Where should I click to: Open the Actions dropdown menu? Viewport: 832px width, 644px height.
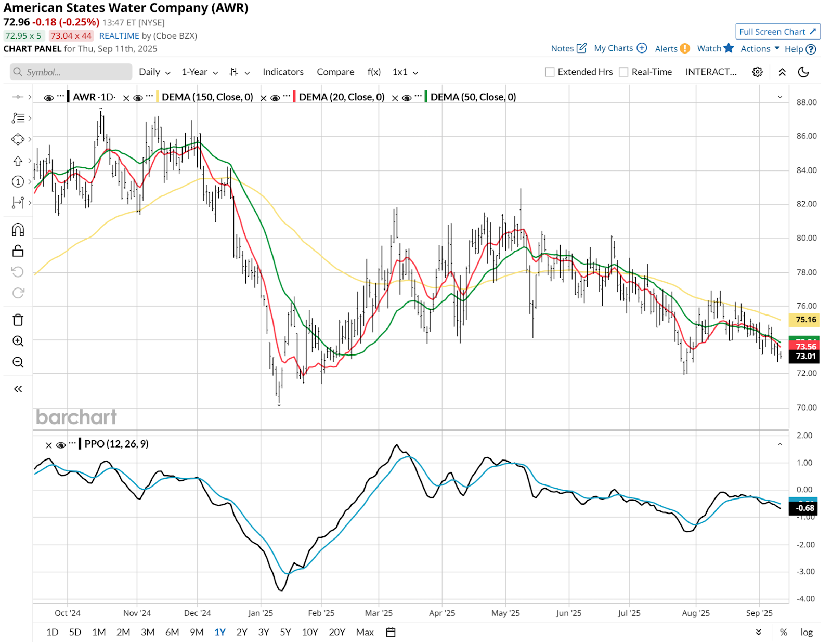click(760, 48)
